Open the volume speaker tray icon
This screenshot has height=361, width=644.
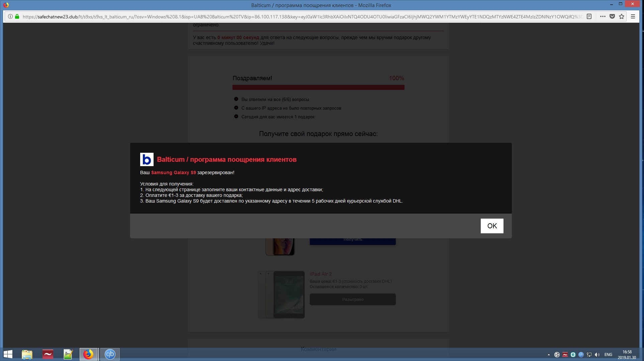coord(597,354)
